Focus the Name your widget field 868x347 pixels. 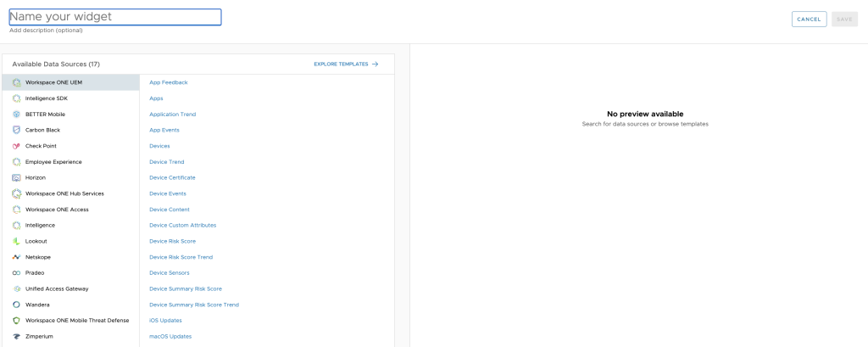pos(115,17)
